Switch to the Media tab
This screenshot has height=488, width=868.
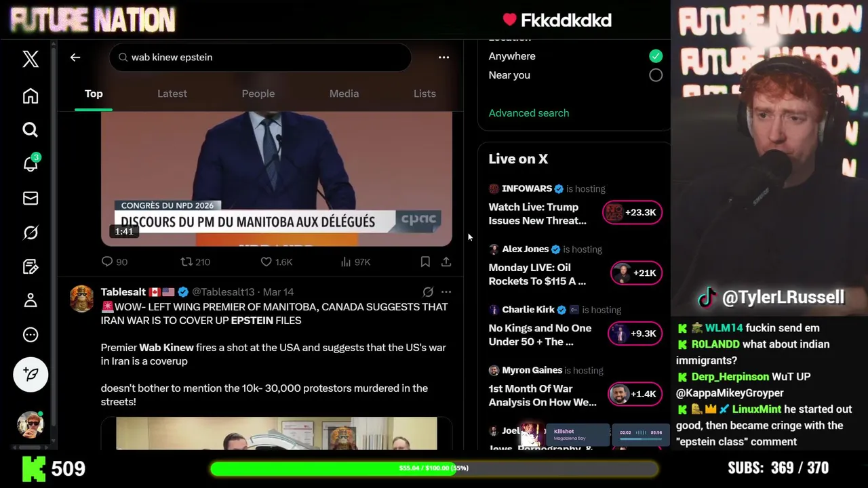coord(344,94)
